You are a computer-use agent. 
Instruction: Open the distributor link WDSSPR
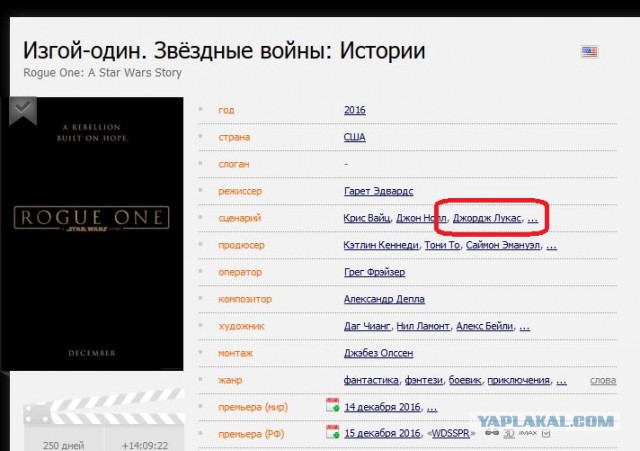451,433
